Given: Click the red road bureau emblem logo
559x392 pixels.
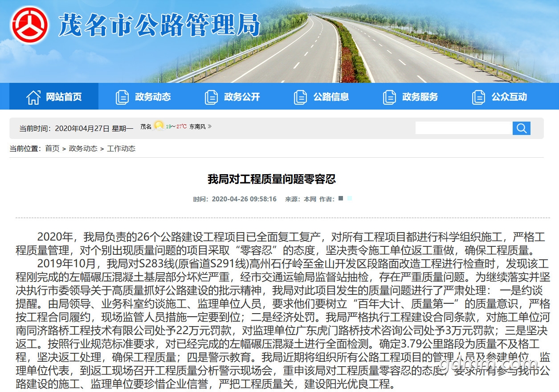Looking at the screenshot, I should (x=29, y=25).
